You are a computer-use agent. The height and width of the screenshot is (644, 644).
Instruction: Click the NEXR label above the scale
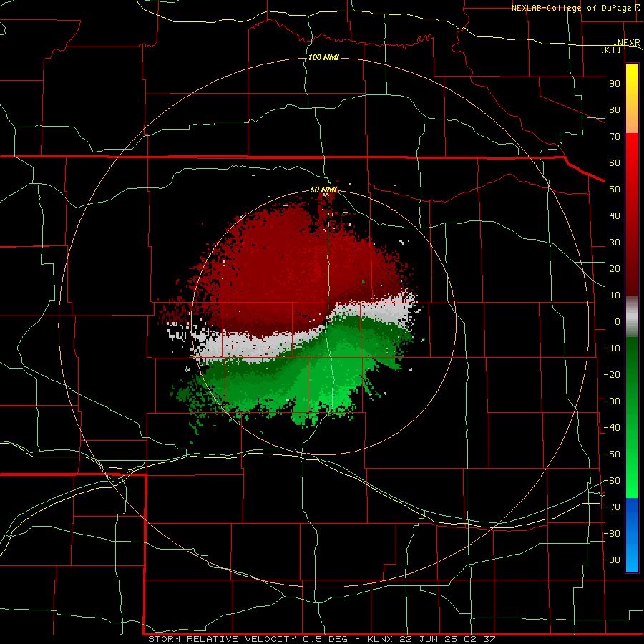(629, 43)
